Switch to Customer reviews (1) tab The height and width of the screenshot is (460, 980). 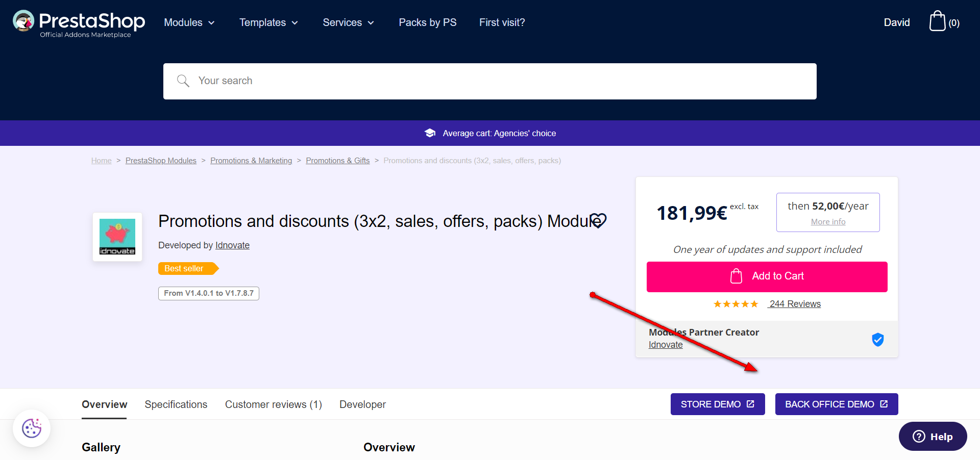[274, 405]
